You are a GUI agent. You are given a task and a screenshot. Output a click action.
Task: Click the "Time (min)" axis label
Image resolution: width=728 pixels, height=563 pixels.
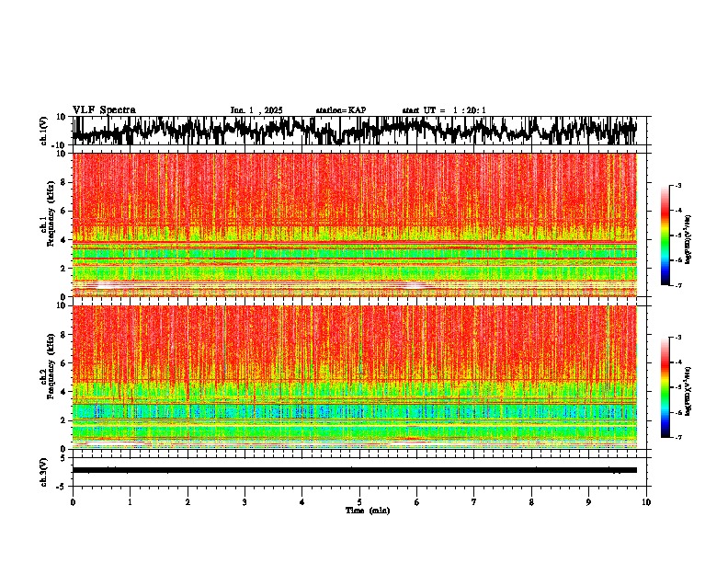coord(368,511)
